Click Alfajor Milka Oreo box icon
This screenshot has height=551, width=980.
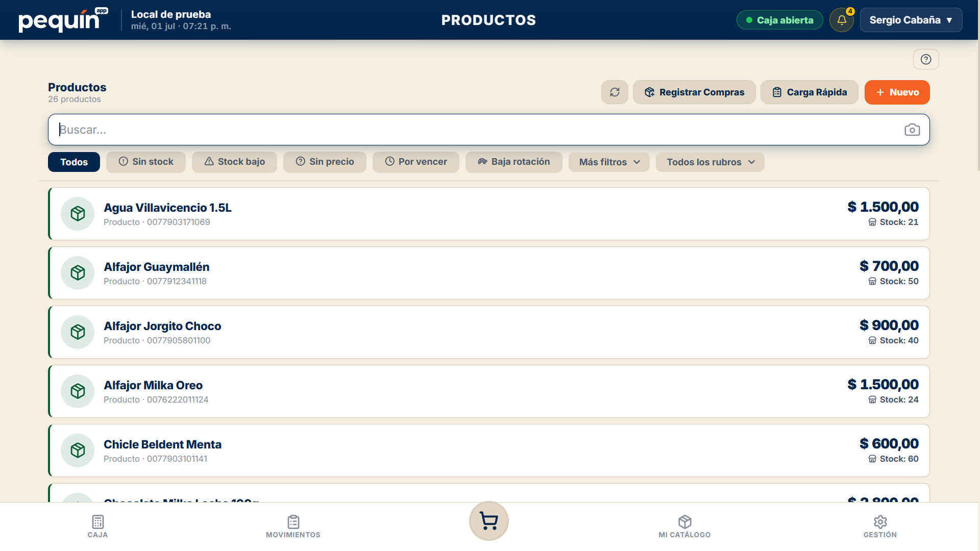78,391
